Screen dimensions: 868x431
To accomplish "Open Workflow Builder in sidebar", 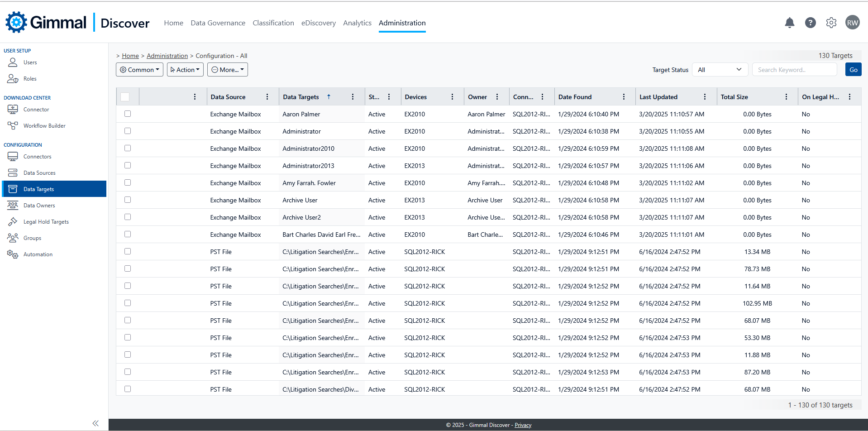I will pyautogui.click(x=44, y=126).
